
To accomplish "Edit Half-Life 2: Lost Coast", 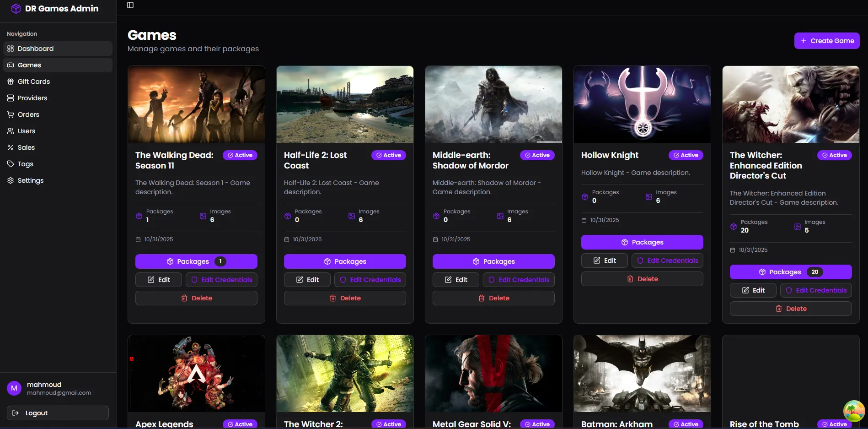I will click(307, 280).
